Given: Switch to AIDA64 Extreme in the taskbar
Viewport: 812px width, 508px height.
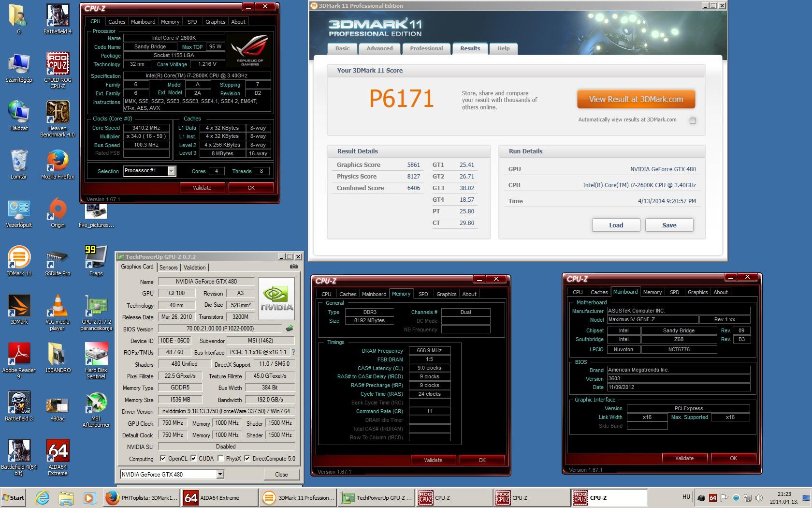Looking at the screenshot, I should pyautogui.click(x=219, y=497).
